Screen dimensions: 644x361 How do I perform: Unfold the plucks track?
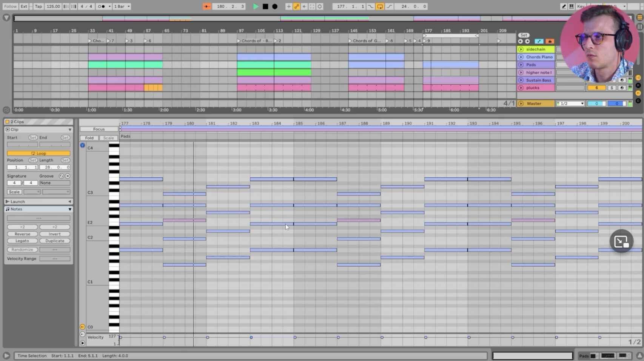521,88
